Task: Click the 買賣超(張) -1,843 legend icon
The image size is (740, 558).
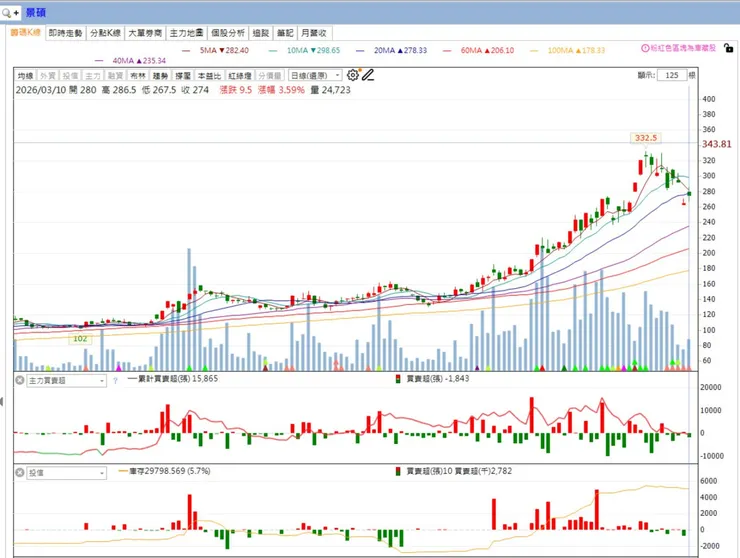Action: click(x=398, y=379)
